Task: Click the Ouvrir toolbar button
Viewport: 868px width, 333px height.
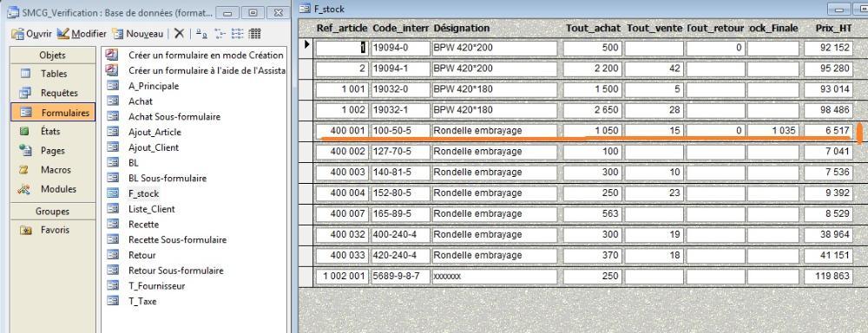Action: pos(31,34)
